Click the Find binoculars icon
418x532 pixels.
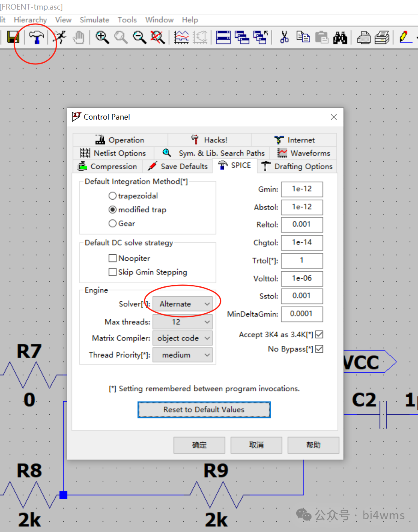340,37
